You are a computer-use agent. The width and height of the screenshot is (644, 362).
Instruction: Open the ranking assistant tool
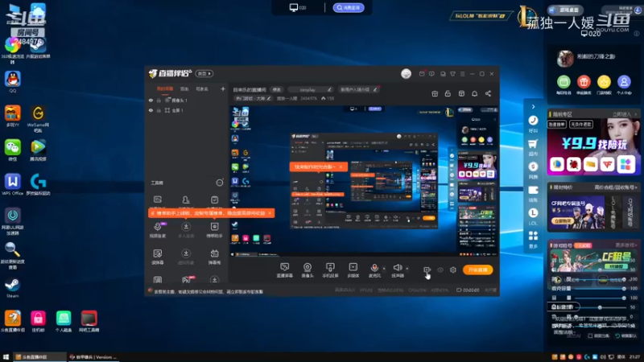[x=214, y=230]
